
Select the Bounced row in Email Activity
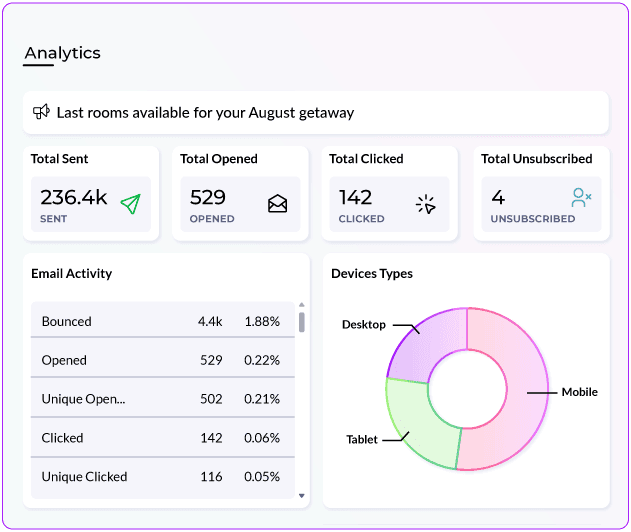tap(163, 320)
